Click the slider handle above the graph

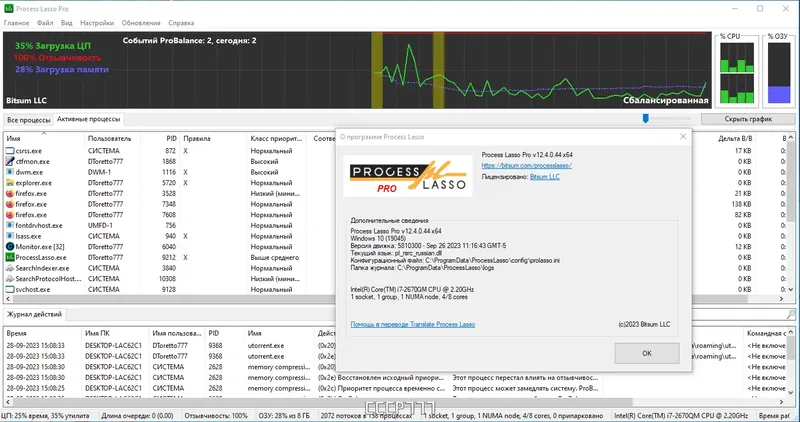(645, 118)
